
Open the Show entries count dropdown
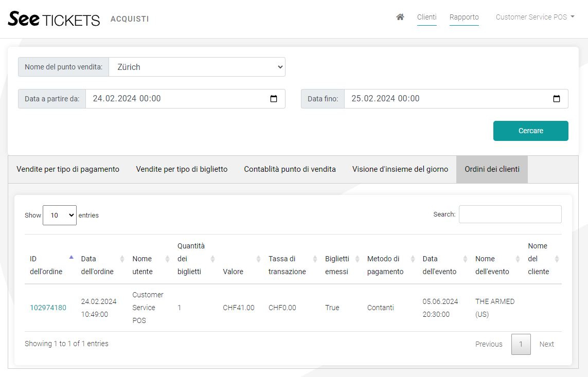click(x=60, y=215)
